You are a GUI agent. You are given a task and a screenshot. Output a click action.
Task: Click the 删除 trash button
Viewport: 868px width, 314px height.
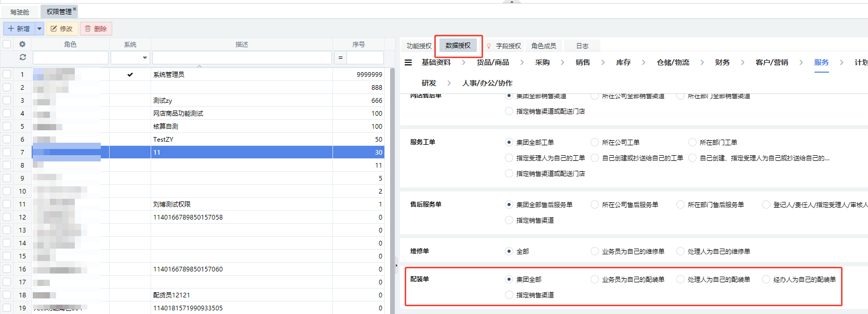96,29
